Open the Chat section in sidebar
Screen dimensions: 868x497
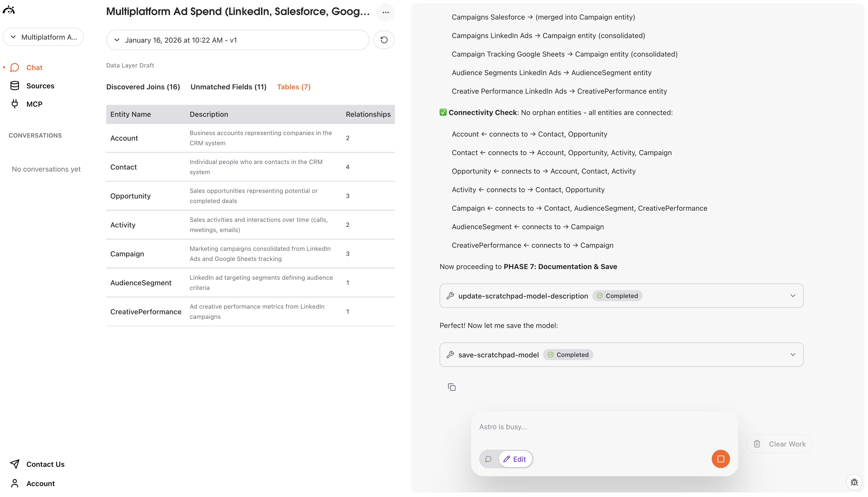coord(34,67)
